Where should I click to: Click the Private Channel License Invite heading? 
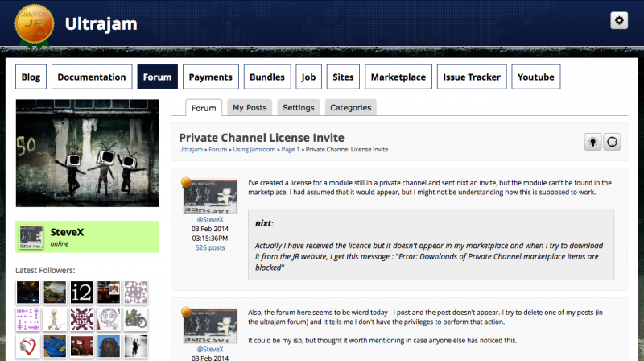[262, 138]
